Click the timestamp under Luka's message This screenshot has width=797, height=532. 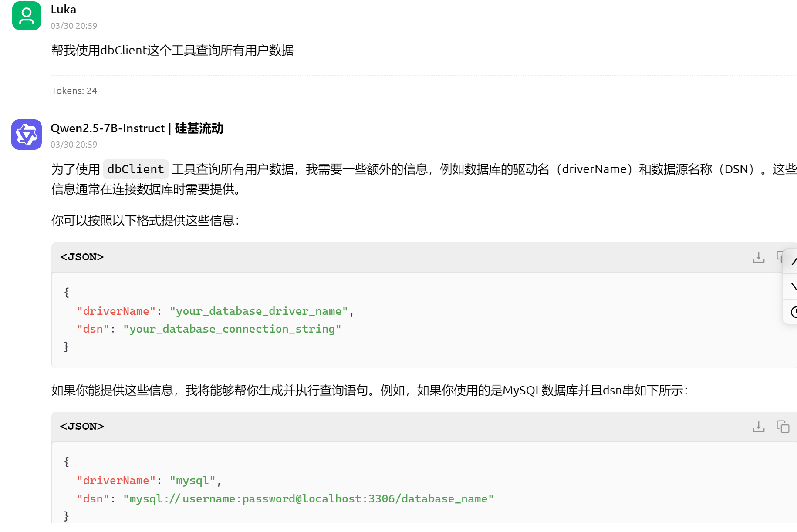74,26
